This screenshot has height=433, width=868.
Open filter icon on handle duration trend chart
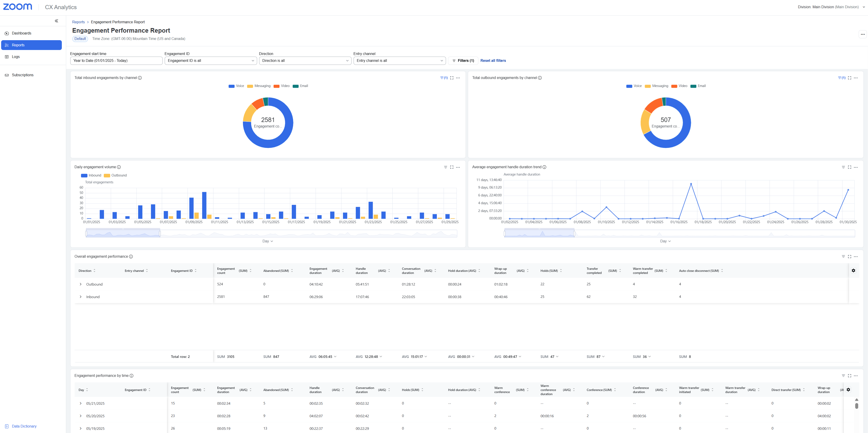click(x=843, y=167)
